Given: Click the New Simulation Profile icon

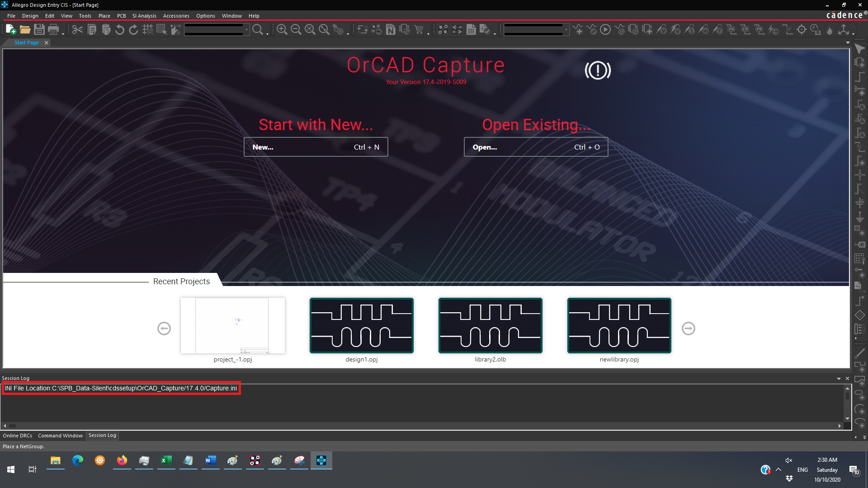Looking at the screenshot, I should pos(577,30).
